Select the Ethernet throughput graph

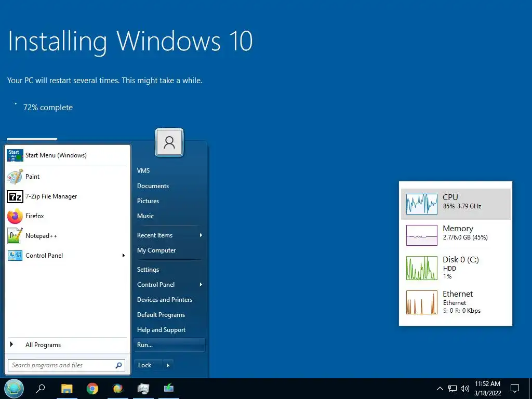(x=422, y=302)
